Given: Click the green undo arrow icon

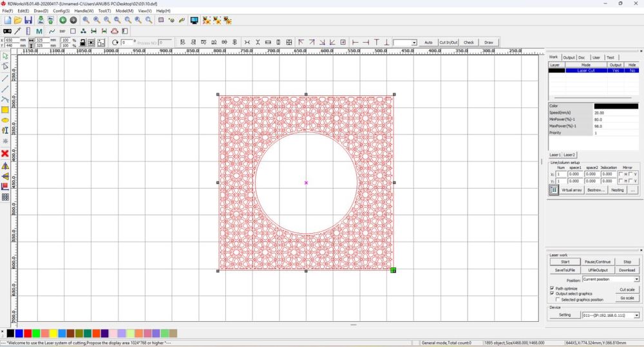Looking at the screenshot, I should [63, 21].
